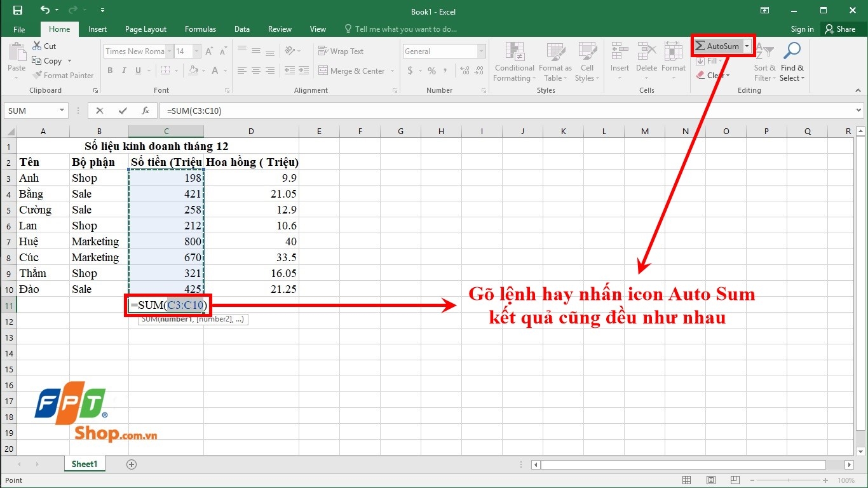Toggle Bold formatting
The image size is (868, 488).
coord(110,71)
